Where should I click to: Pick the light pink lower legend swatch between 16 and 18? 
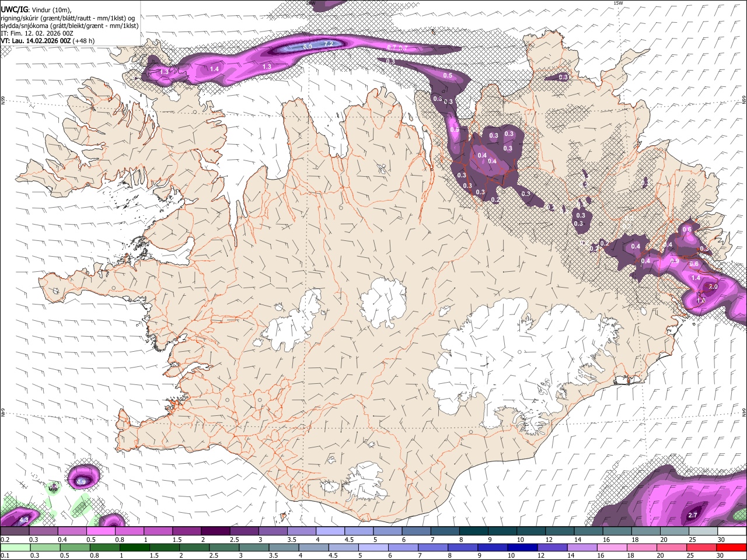tap(613, 547)
